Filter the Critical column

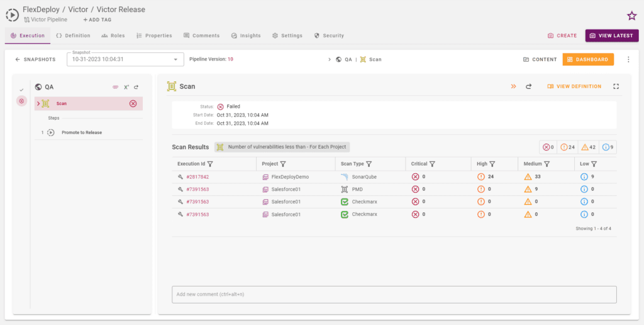pyautogui.click(x=433, y=164)
